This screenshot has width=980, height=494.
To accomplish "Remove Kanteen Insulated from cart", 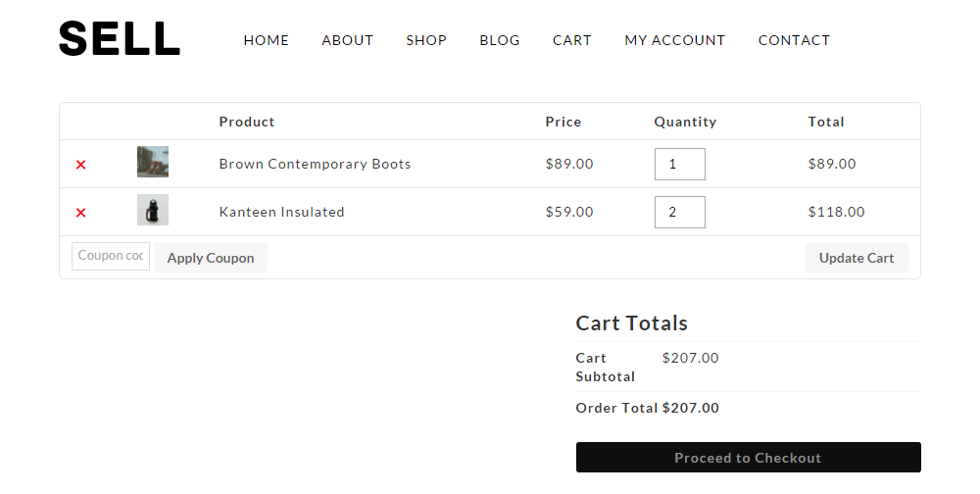I will [x=81, y=213].
